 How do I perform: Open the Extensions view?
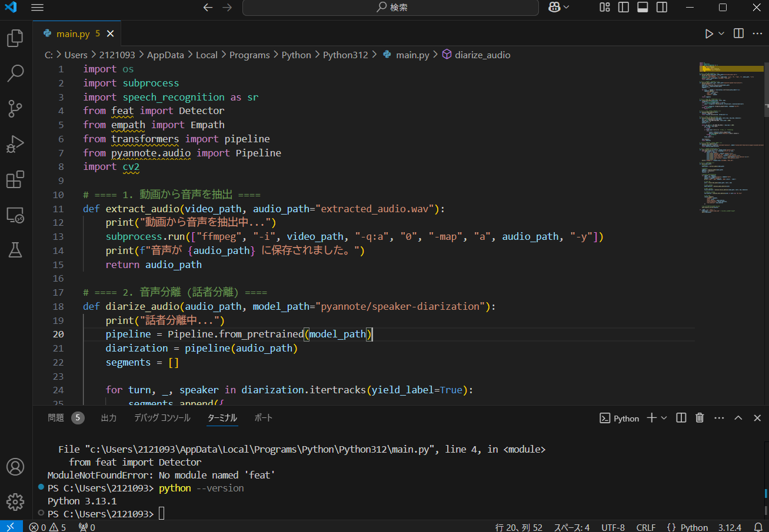coord(15,179)
